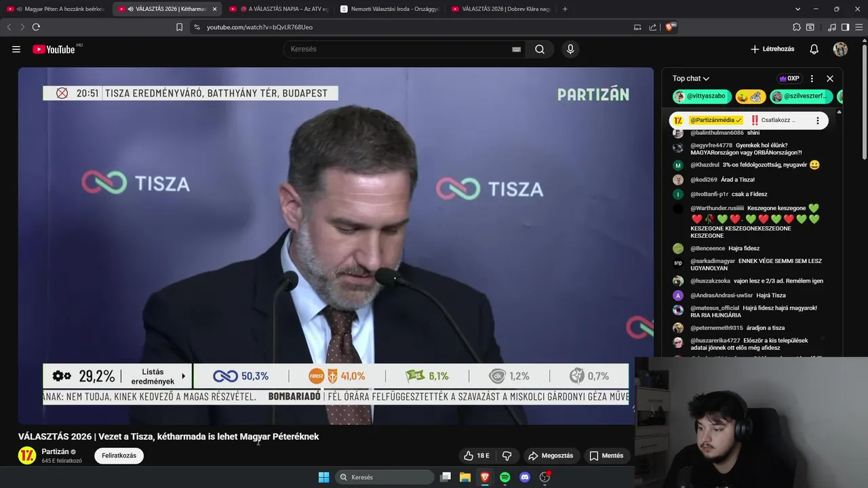Save video with Mentés button

[x=606, y=455]
